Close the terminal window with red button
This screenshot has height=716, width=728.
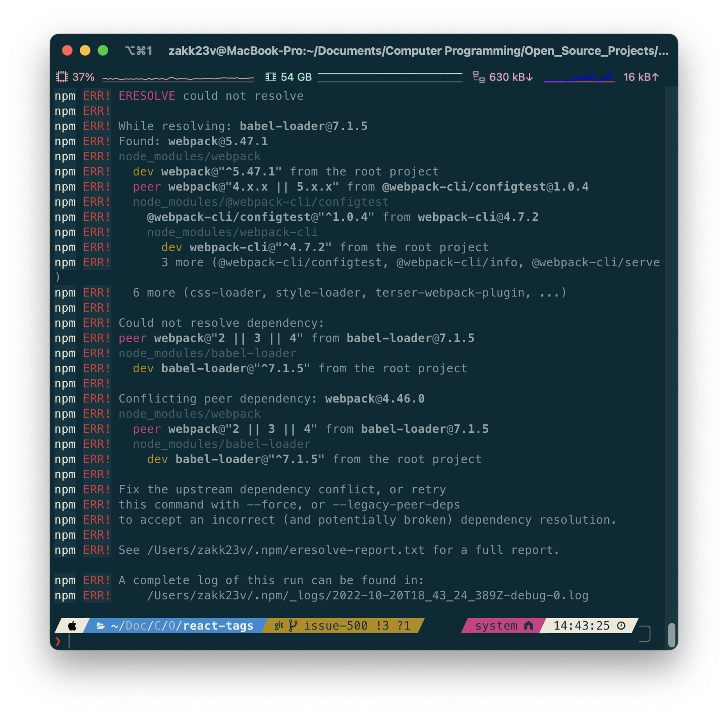[x=67, y=50]
